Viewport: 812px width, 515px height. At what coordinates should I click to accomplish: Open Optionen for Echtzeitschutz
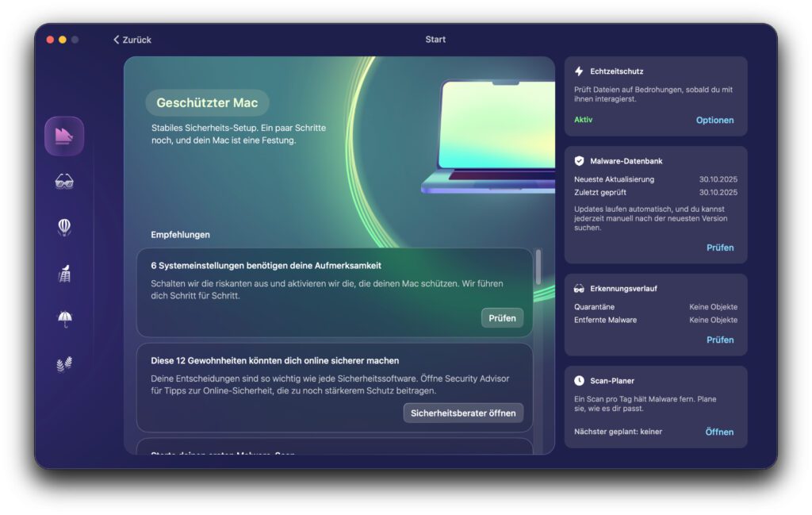point(714,121)
